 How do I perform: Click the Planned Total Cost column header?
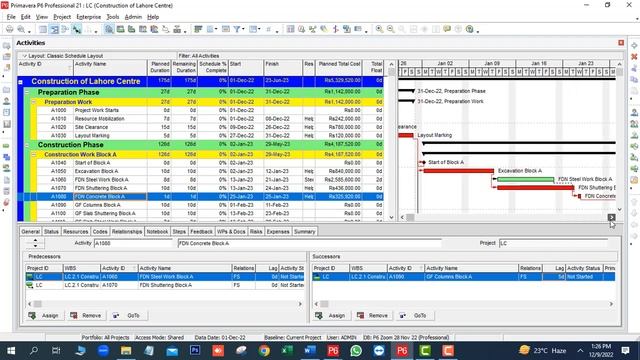[339, 67]
